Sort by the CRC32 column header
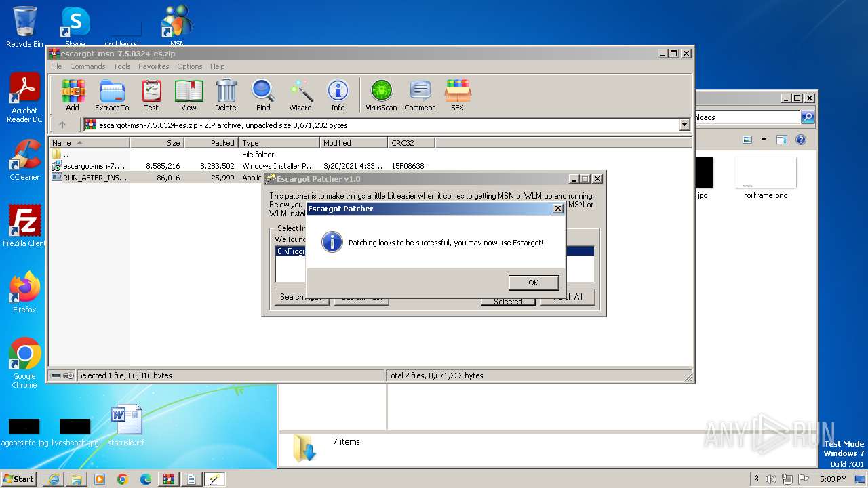The image size is (868, 488). [411, 143]
